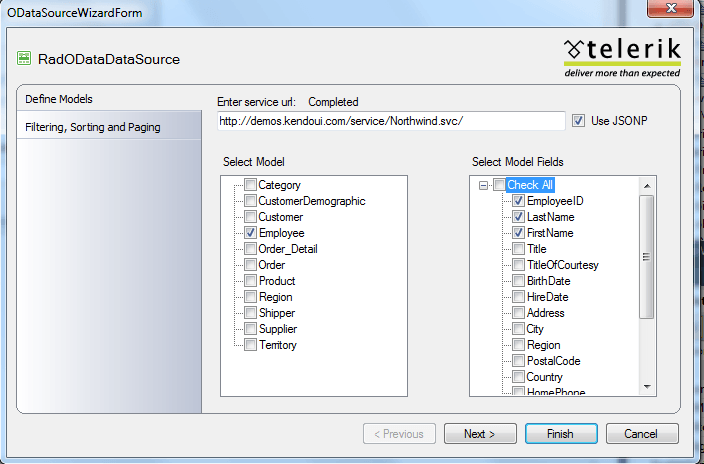Check the Region model checkbox

tap(250, 297)
